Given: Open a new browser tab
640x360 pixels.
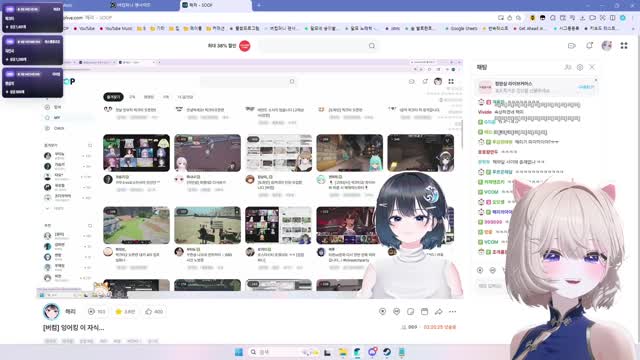Looking at the screenshot, I should point(259,5).
